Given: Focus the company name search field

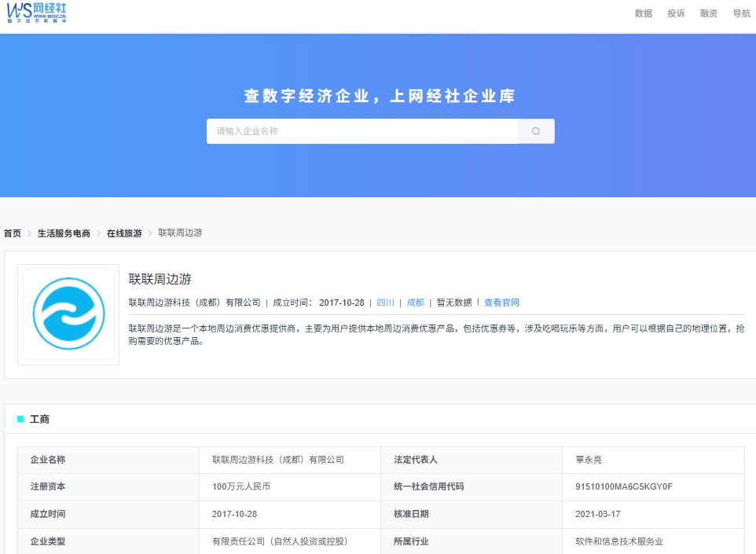Looking at the screenshot, I should click(362, 131).
